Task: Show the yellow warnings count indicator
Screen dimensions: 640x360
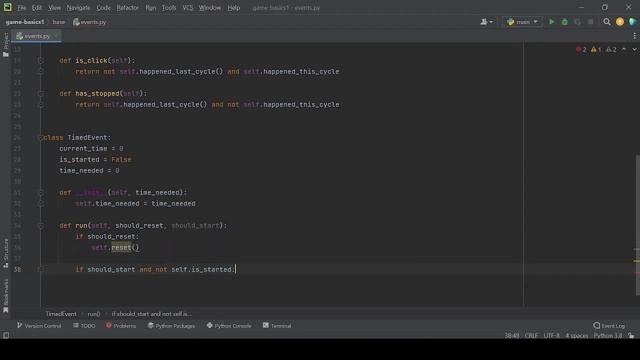Action: click(x=596, y=49)
